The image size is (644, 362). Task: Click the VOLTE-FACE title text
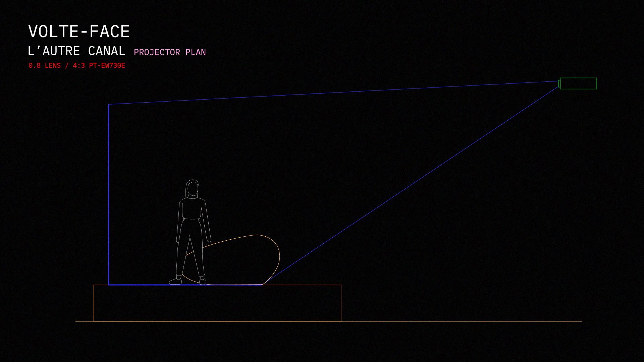click(x=79, y=32)
